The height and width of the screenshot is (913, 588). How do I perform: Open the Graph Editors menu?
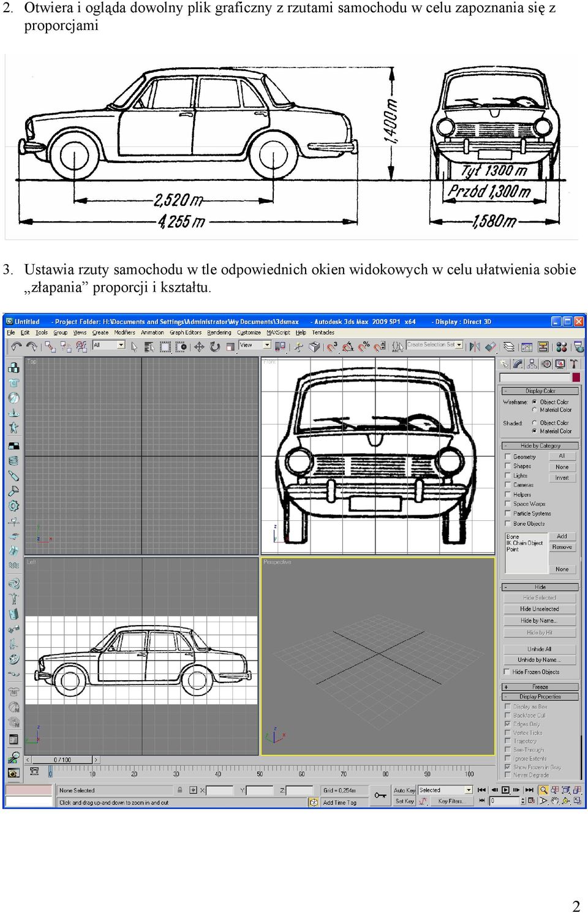click(186, 333)
